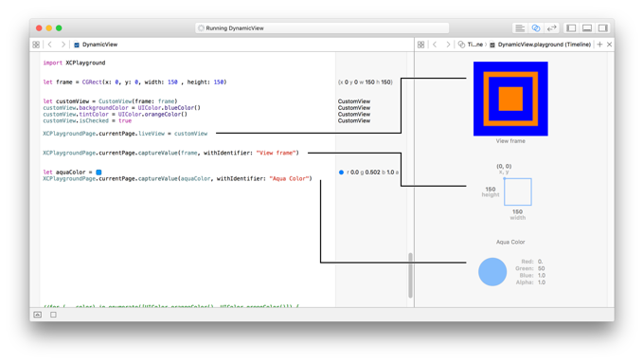644x364 pixels.
Task: Click the editor vertical scrollbar
Action: [410, 275]
